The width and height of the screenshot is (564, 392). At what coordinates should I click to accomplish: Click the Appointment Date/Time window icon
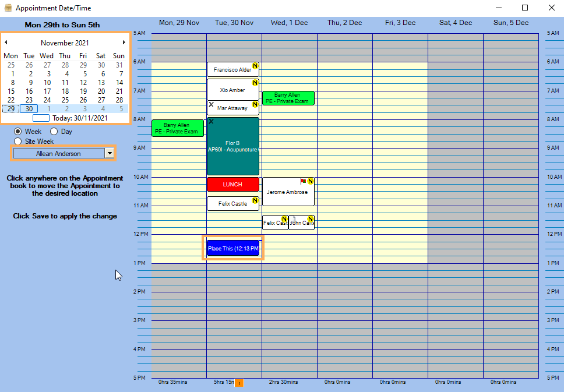pyautogui.click(x=8, y=8)
